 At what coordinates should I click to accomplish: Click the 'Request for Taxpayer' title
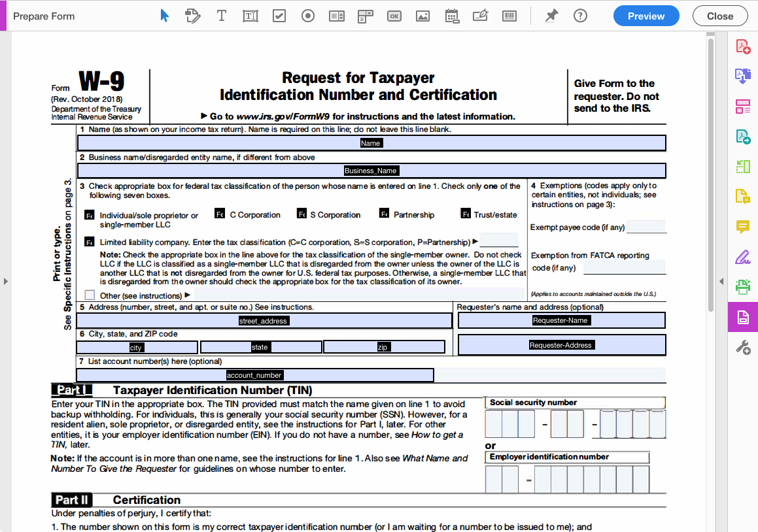358,78
